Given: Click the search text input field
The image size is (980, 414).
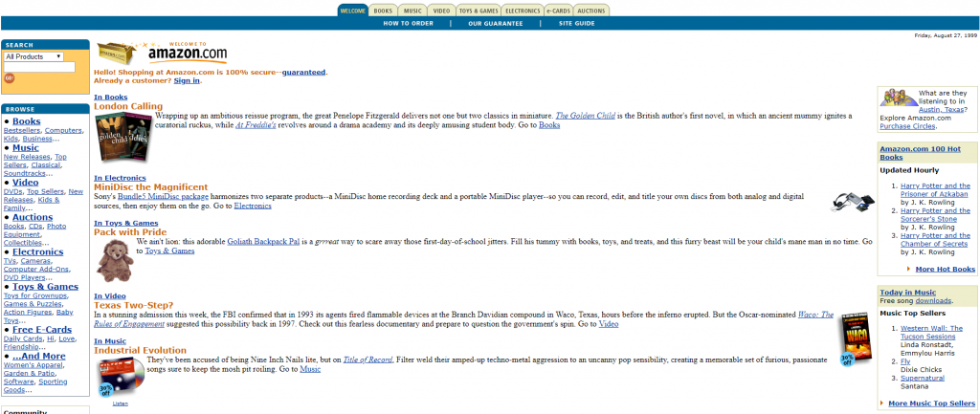Looking at the screenshot, I should tap(39, 68).
